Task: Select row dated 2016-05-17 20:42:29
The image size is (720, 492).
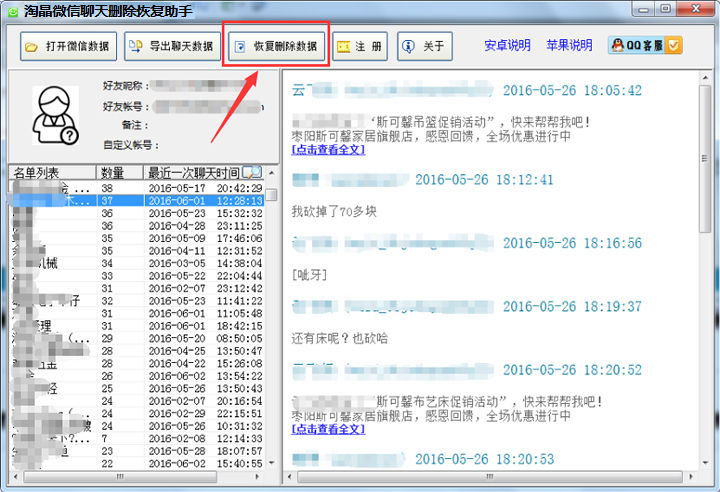Action: pos(137,188)
